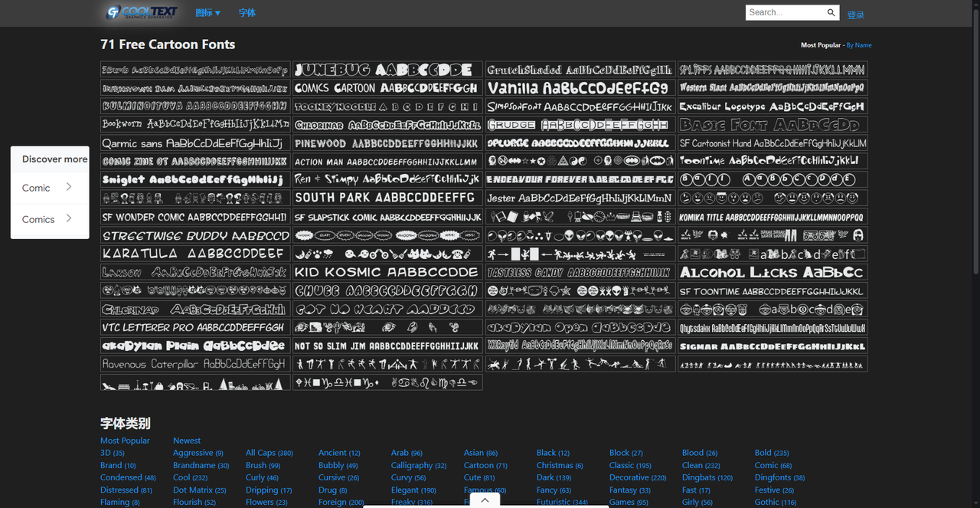Open the Newest fonts category link

click(x=187, y=441)
